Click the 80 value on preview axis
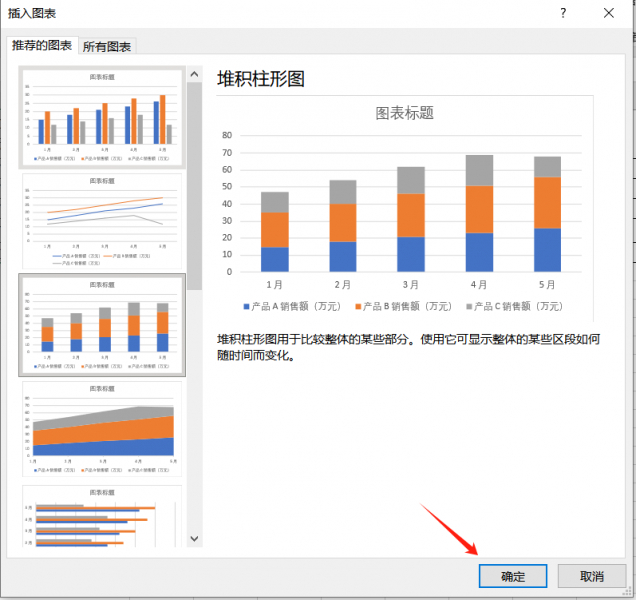The width and height of the screenshot is (636, 600). click(227, 135)
